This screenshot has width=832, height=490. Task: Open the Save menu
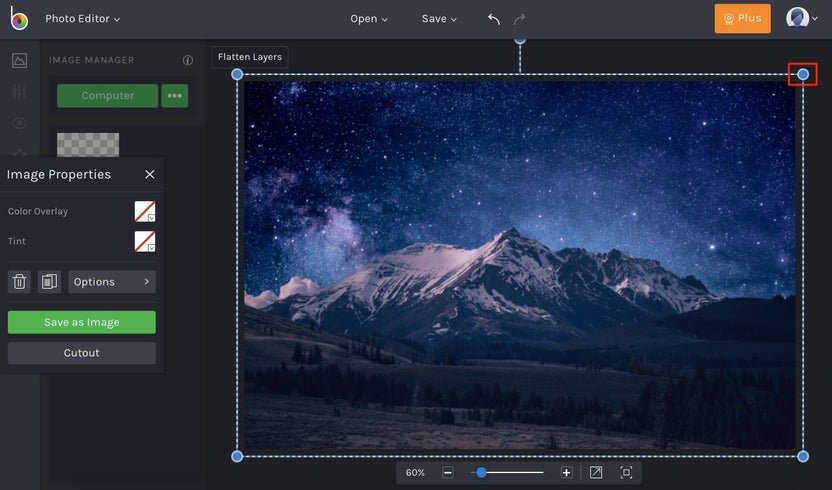click(x=439, y=19)
